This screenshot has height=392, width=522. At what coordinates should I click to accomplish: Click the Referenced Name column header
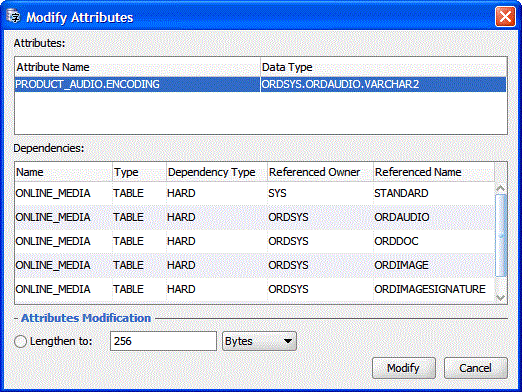(434, 172)
